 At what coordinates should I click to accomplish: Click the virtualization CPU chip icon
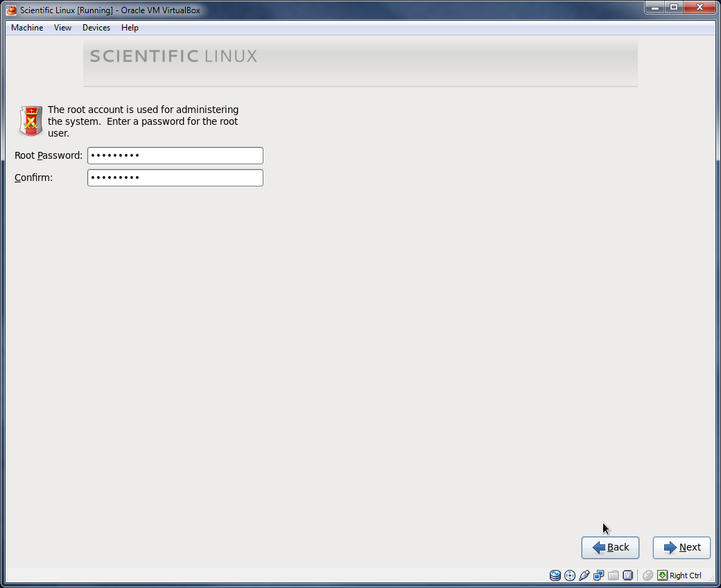(x=627, y=575)
